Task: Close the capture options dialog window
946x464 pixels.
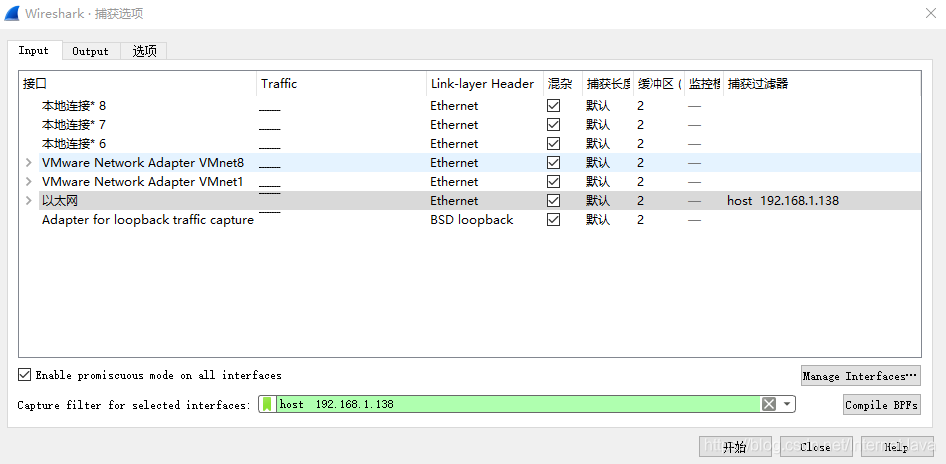Action: click(x=931, y=13)
